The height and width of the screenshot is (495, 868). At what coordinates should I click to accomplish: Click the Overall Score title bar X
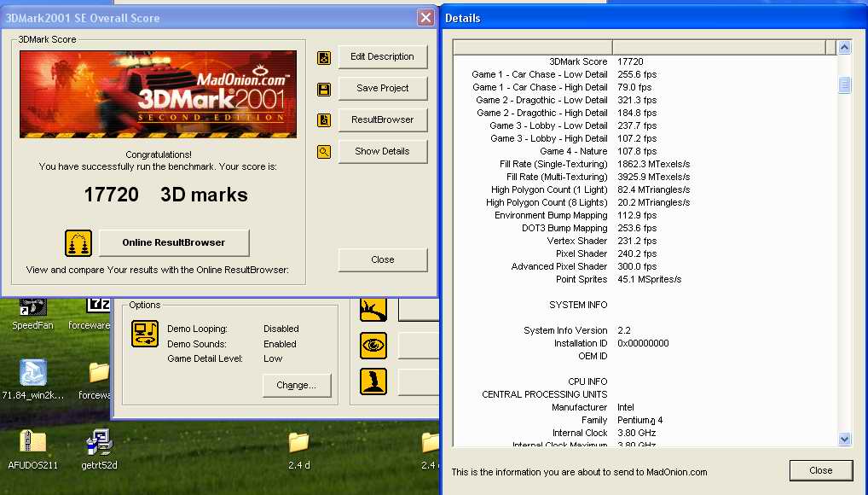[425, 18]
